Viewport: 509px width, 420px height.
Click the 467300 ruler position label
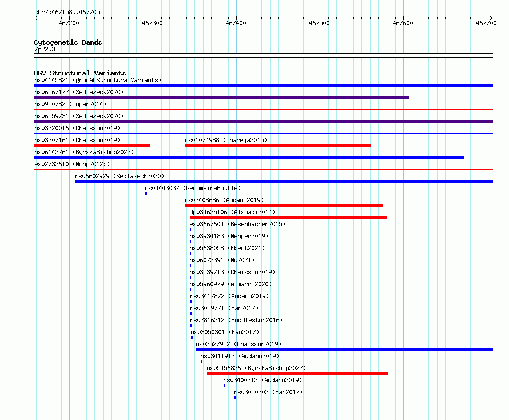(x=152, y=23)
